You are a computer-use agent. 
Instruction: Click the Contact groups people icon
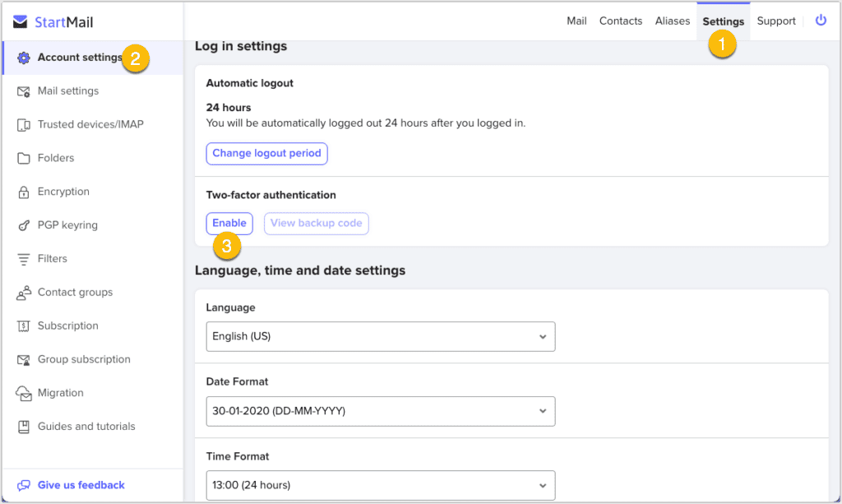[23, 293]
